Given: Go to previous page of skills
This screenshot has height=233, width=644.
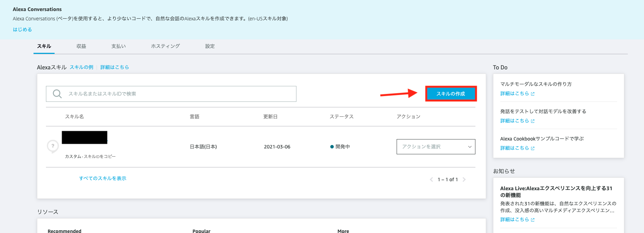Looking at the screenshot, I should [x=431, y=179].
